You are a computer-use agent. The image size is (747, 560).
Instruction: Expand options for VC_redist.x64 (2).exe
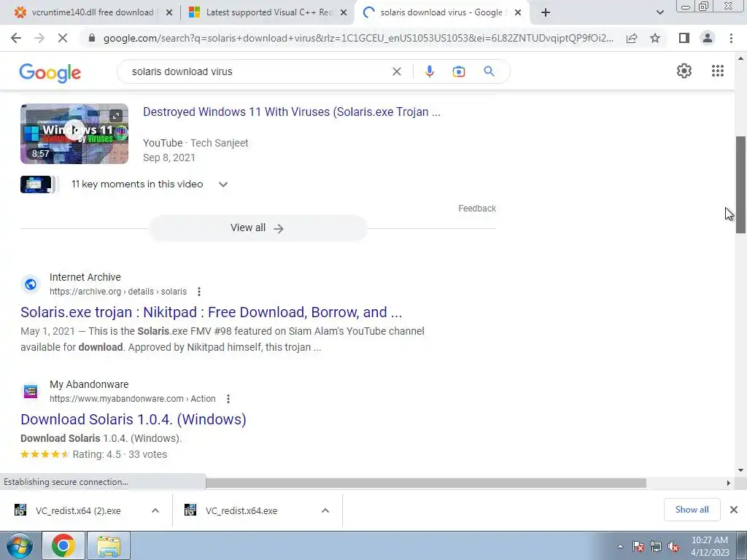[x=155, y=510]
